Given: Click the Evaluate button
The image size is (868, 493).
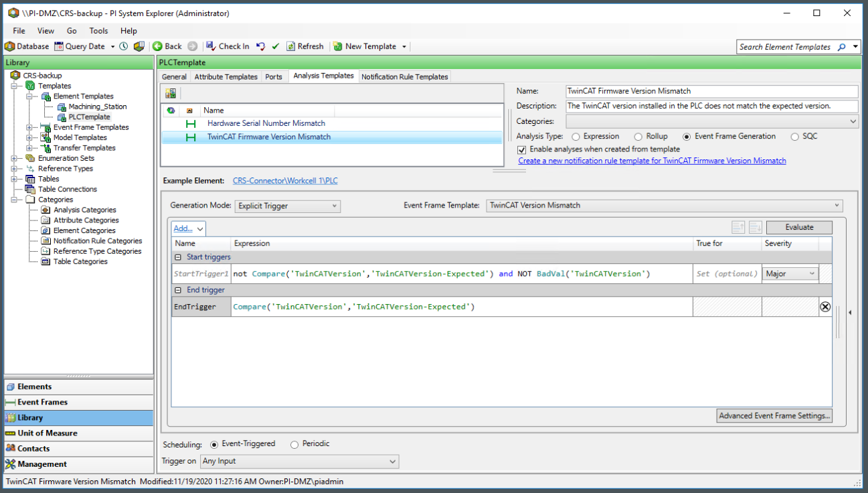Looking at the screenshot, I should (799, 228).
